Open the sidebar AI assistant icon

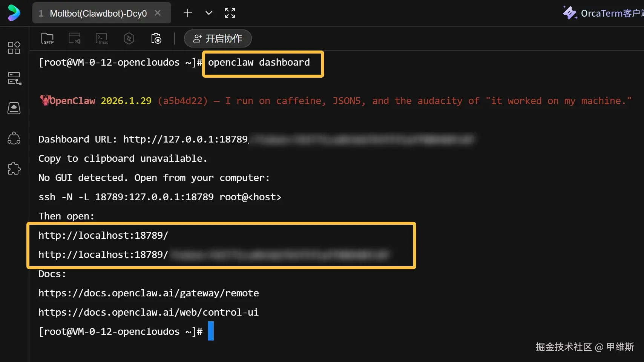(x=14, y=108)
